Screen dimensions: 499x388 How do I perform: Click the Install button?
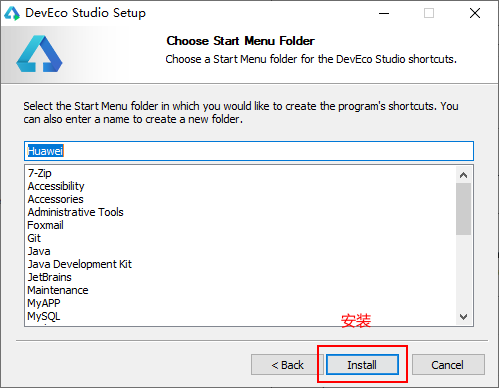(362, 365)
